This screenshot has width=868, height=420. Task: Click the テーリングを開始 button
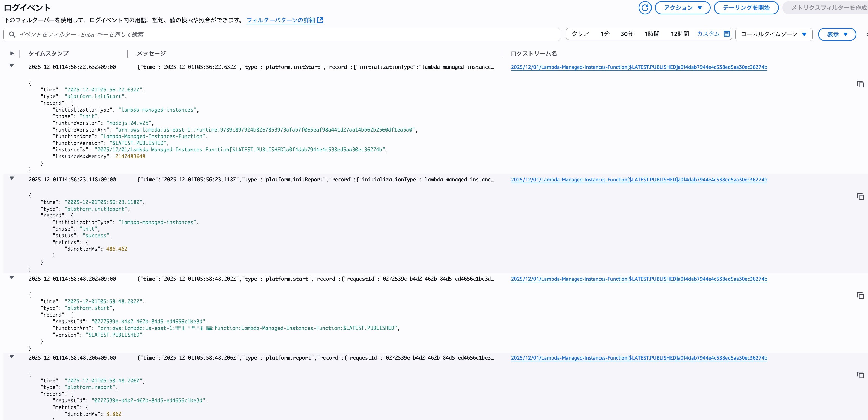pyautogui.click(x=746, y=7)
